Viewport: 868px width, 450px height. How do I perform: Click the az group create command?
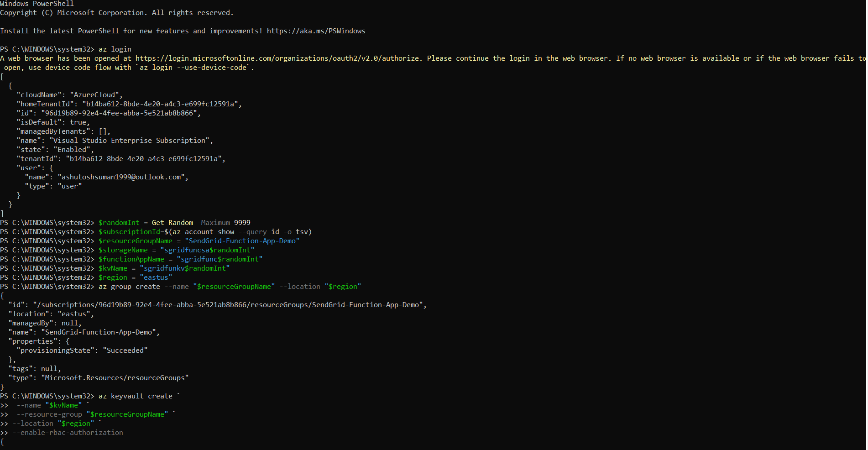point(129,286)
